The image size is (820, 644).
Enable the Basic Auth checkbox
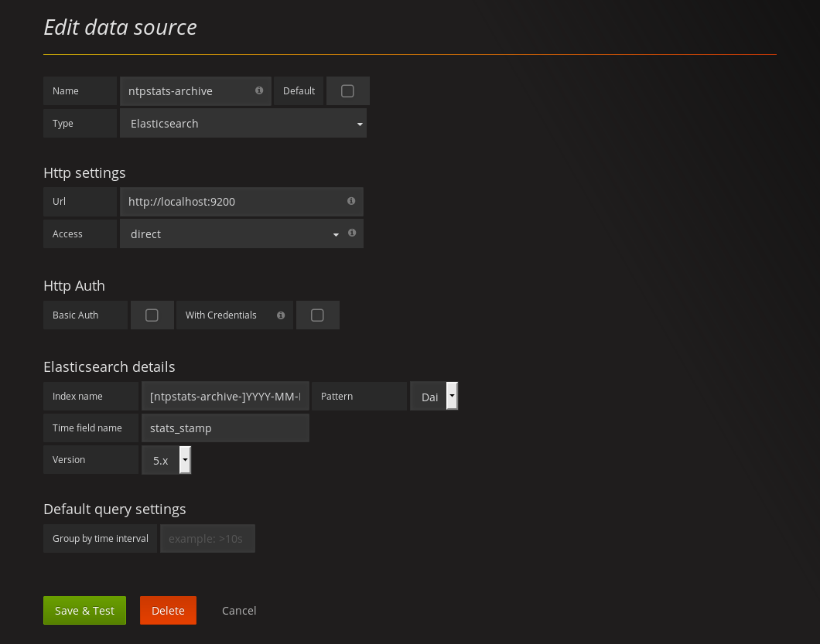coord(152,315)
